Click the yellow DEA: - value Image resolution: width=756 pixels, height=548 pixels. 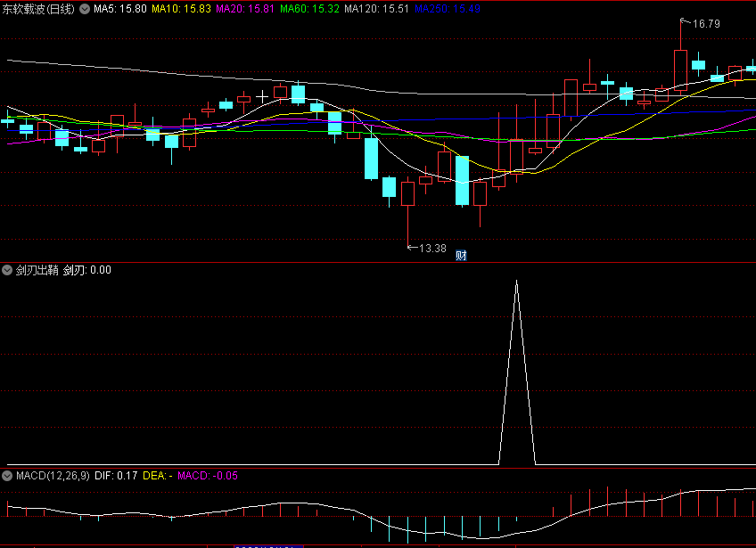[158, 476]
